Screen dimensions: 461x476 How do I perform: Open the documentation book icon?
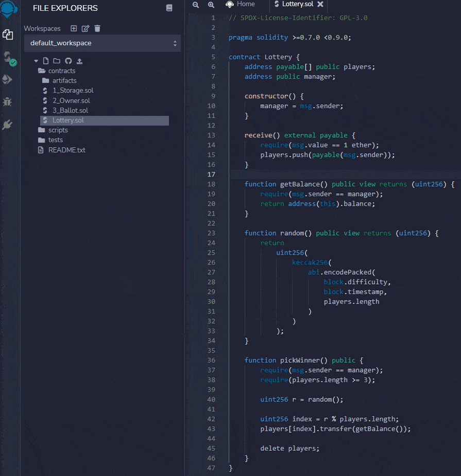click(169, 8)
